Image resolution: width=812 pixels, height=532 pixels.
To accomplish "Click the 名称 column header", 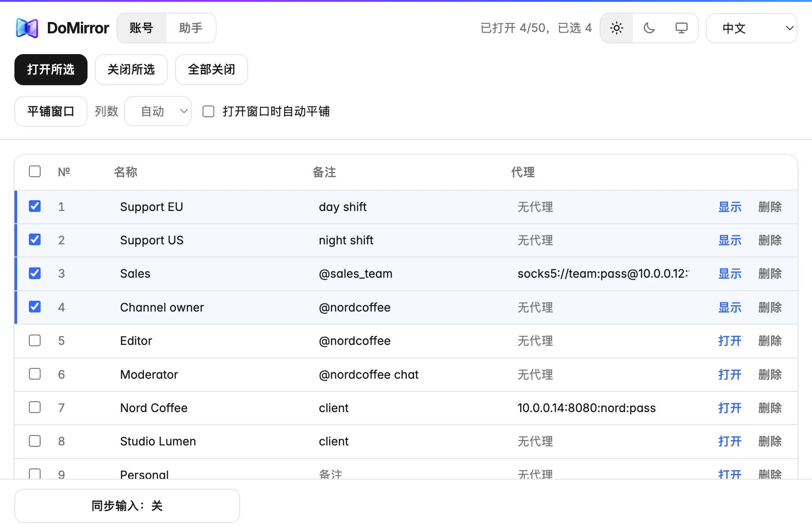I will [125, 172].
